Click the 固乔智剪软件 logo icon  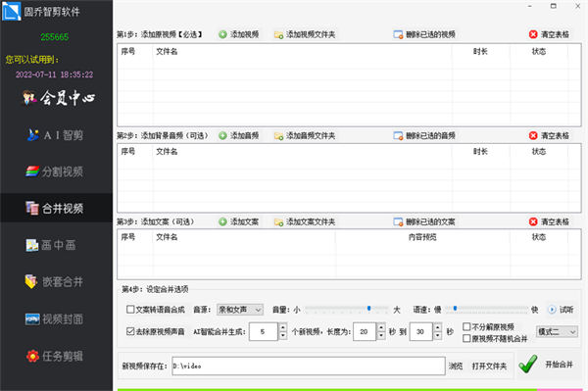11,11
